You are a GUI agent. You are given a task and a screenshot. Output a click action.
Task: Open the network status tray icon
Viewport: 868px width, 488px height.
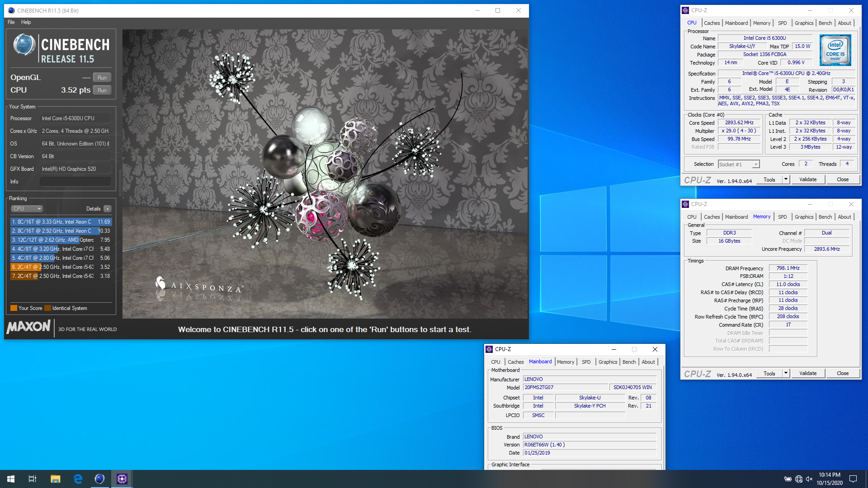pyautogui.click(x=799, y=479)
